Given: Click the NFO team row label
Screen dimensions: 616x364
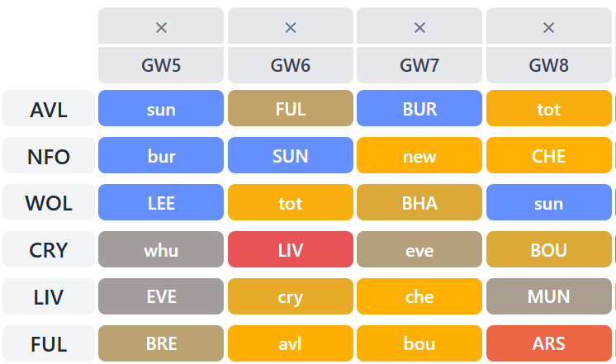Looking at the screenshot, I should (x=49, y=156).
